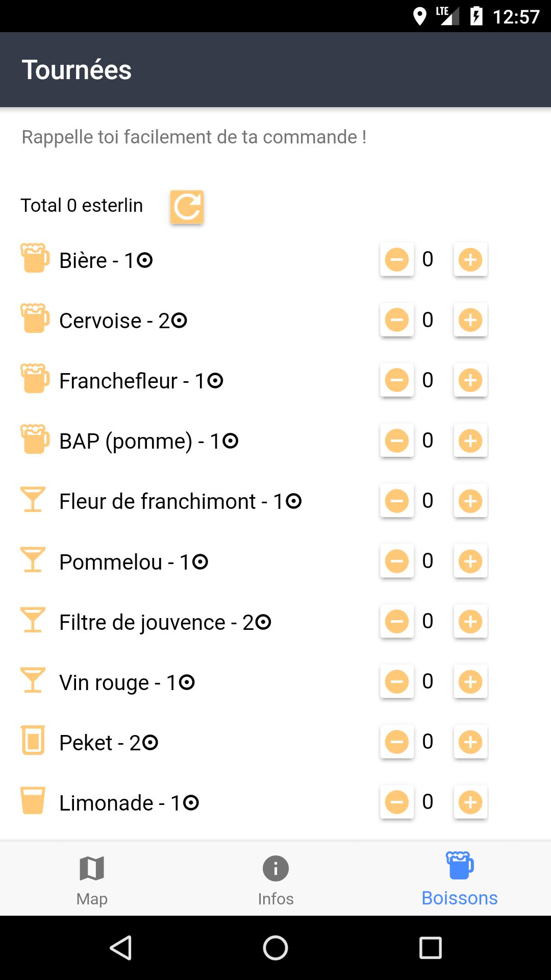Tap minus button for Limonade
551x980 pixels.
click(x=397, y=802)
